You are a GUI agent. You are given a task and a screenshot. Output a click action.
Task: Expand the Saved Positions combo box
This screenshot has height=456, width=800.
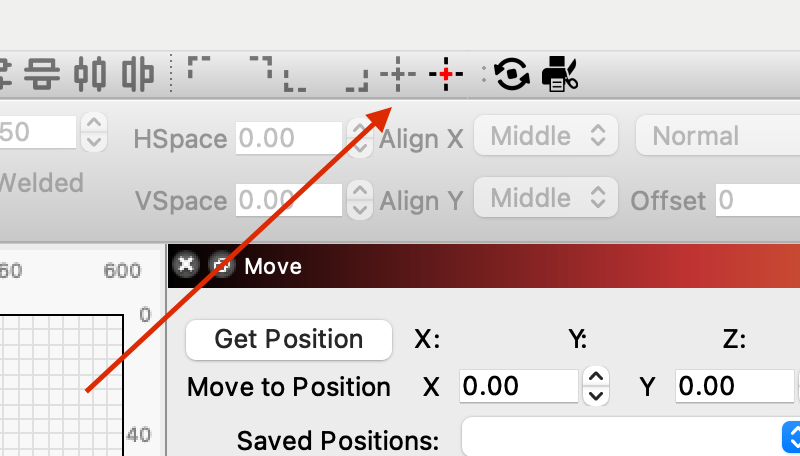coord(631,437)
